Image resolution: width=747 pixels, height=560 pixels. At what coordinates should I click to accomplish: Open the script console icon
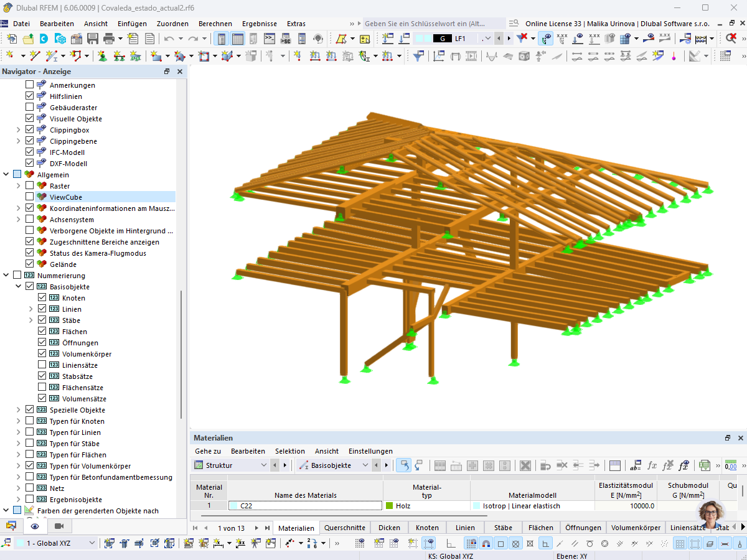tap(270, 39)
